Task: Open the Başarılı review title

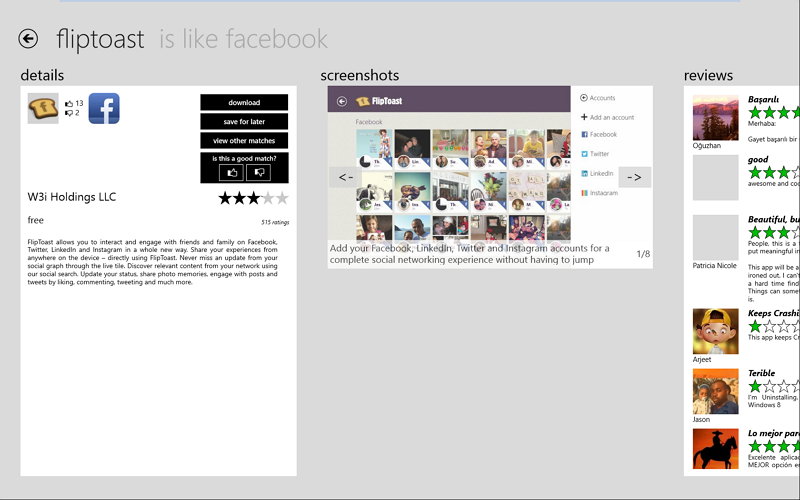Action: (763, 99)
